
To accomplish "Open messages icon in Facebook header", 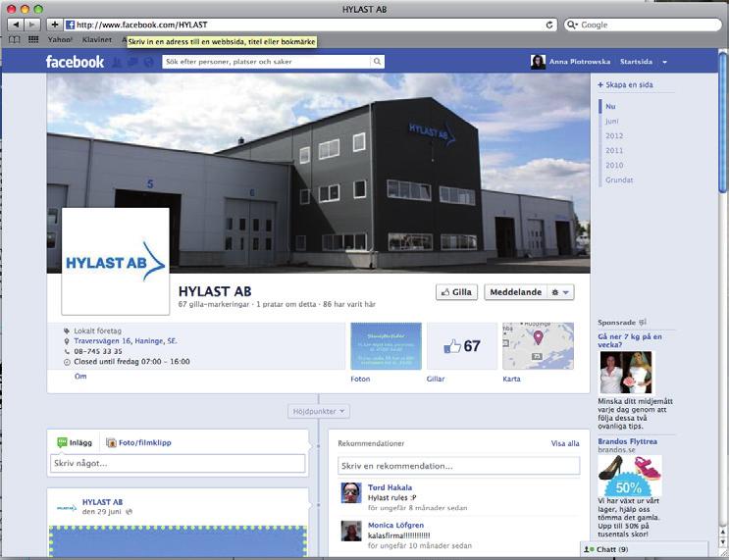I will pyautogui.click(x=133, y=62).
